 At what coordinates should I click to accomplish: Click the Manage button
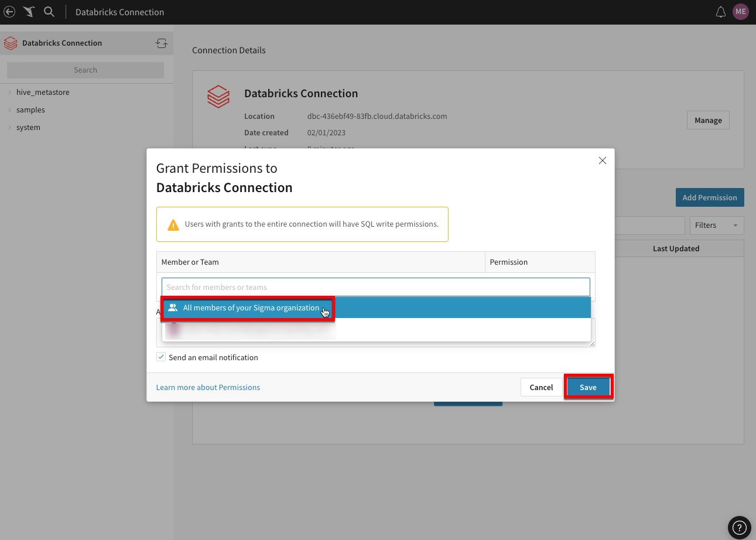[708, 120]
